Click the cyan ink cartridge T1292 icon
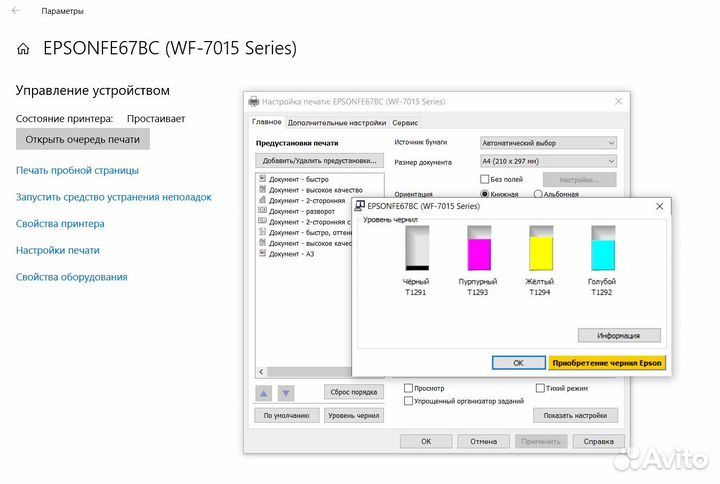The image size is (720, 484). (x=603, y=248)
